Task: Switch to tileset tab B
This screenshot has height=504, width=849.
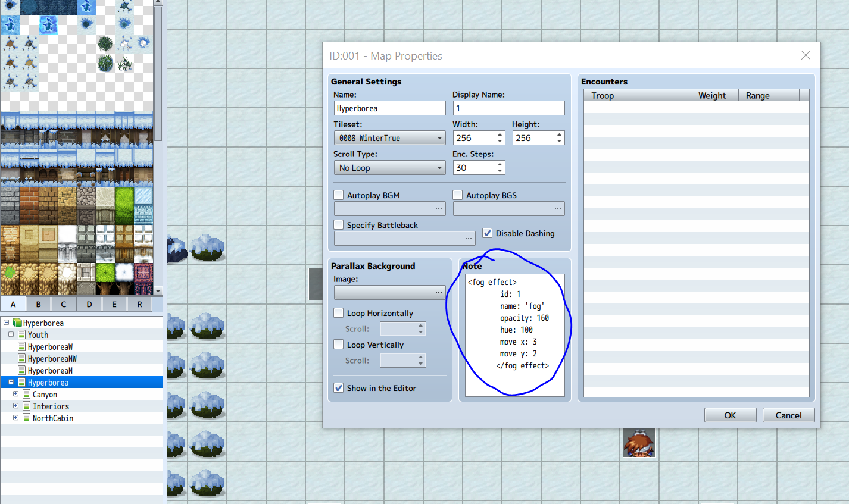Action: pyautogui.click(x=38, y=304)
